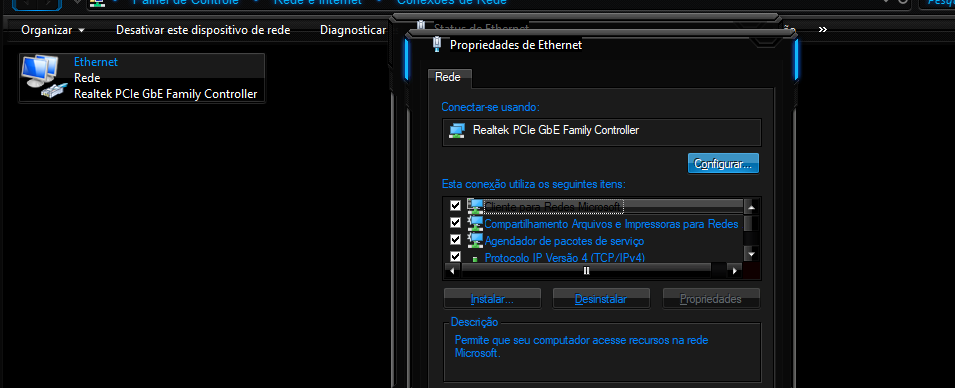Screen dimensions: 955x388
Task: Click the 'Ethernet' connection name label
Action: 96,62
